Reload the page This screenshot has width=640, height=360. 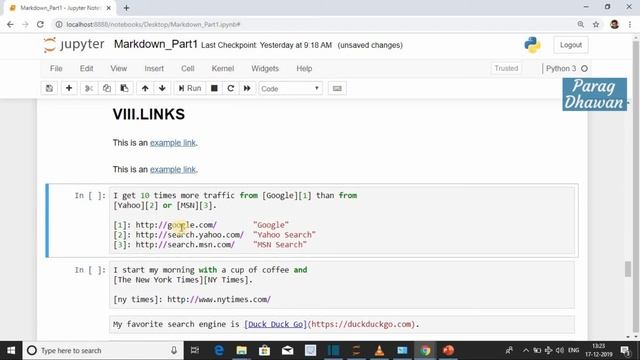[x=40, y=24]
